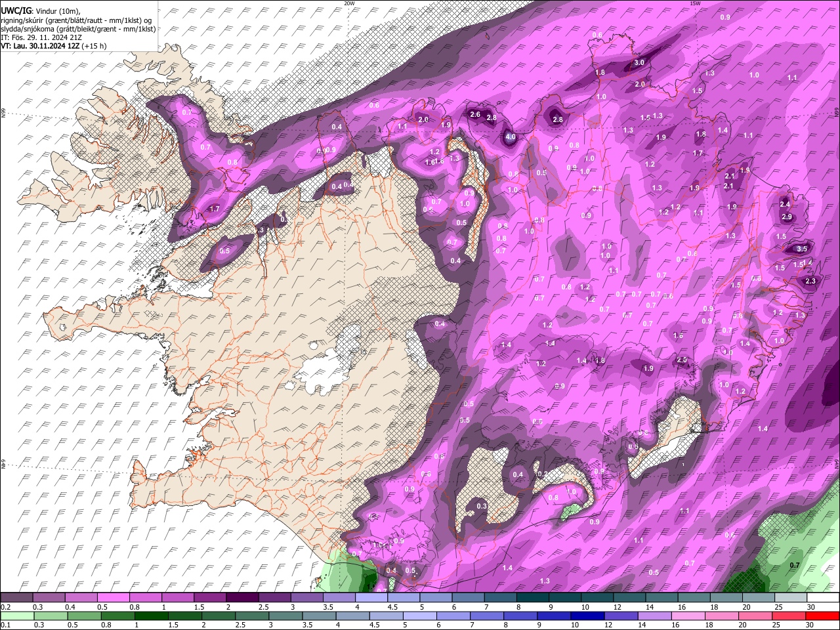The image size is (840, 630).
Task: Click the bright red last swatch after 30 in lower legend
Action: (x=823, y=616)
